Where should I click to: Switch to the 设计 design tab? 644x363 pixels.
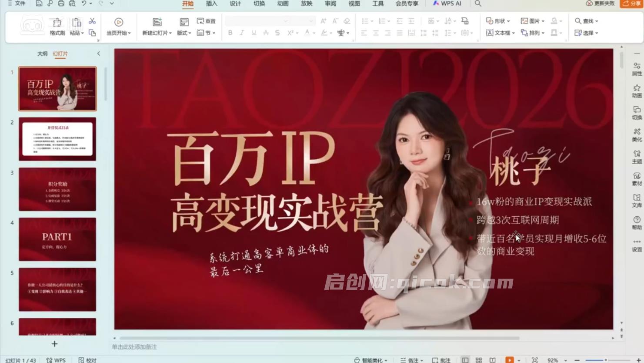pos(235,3)
